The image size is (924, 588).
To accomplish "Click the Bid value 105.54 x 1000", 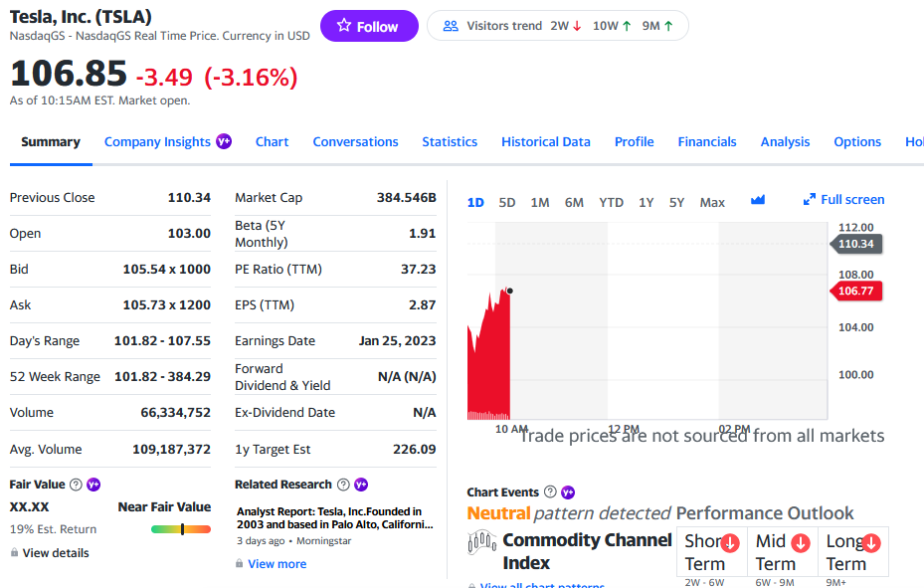I will coord(167,270).
